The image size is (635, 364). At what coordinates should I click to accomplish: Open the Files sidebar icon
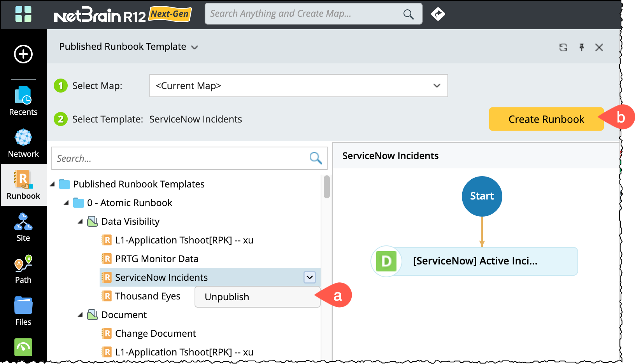(x=23, y=311)
